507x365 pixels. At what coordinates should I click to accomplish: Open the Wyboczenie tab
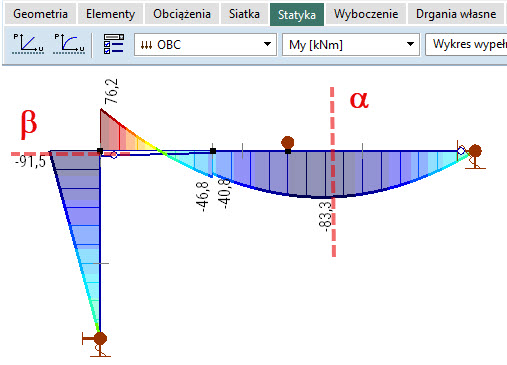coord(366,14)
